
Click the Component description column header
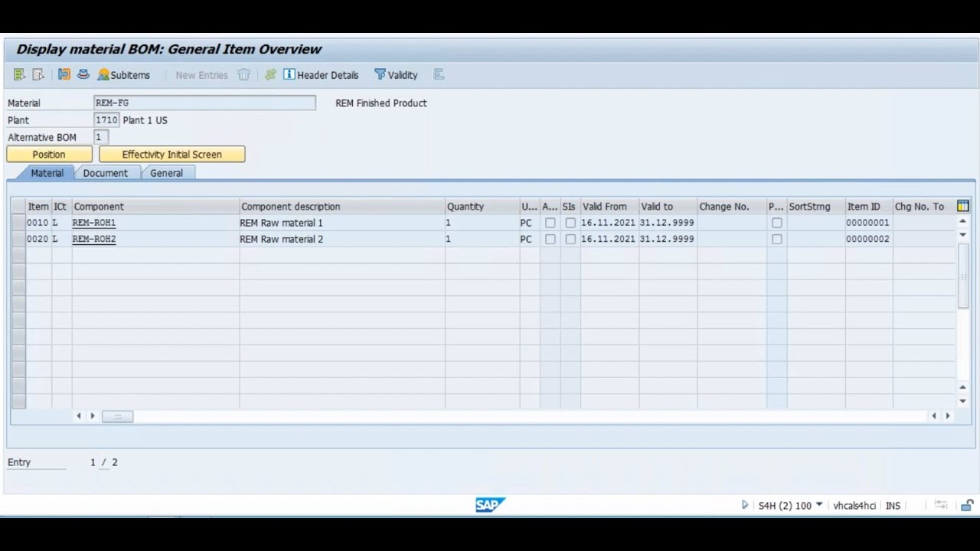click(341, 207)
